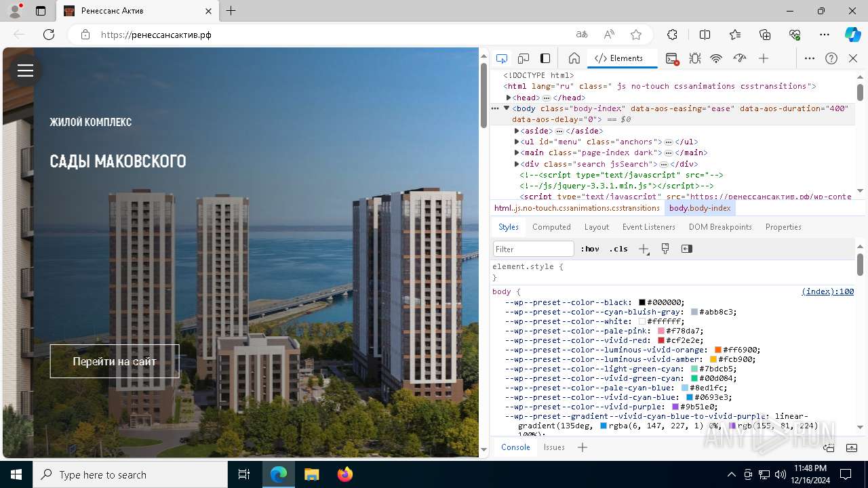Expand the ul id menu node

tap(517, 142)
